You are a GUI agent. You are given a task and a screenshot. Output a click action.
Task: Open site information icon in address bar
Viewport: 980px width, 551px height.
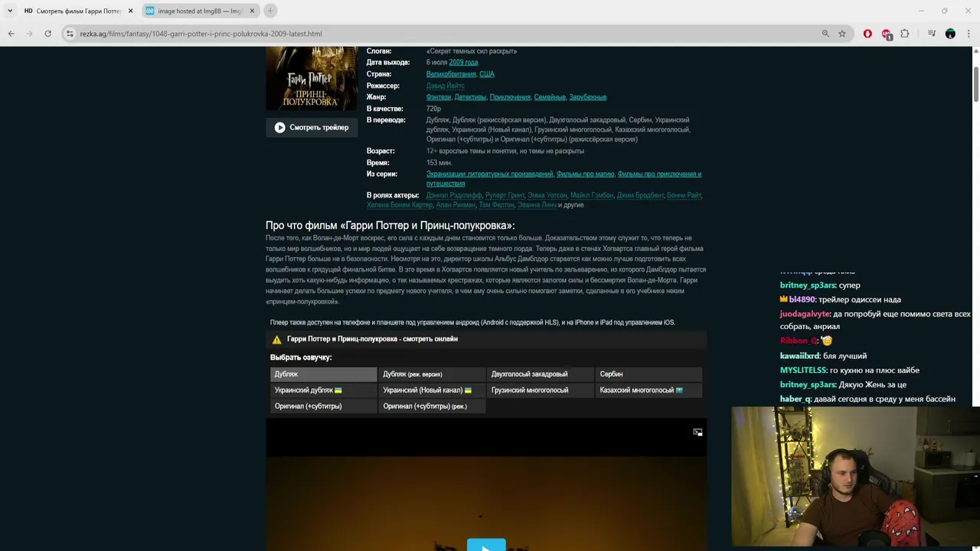70,34
